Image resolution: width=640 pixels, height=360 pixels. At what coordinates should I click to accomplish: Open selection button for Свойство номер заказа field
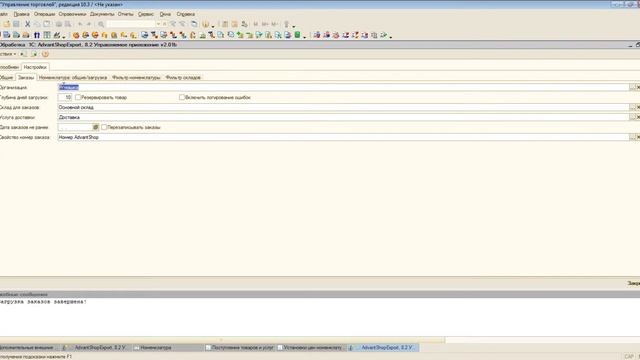coord(632,137)
